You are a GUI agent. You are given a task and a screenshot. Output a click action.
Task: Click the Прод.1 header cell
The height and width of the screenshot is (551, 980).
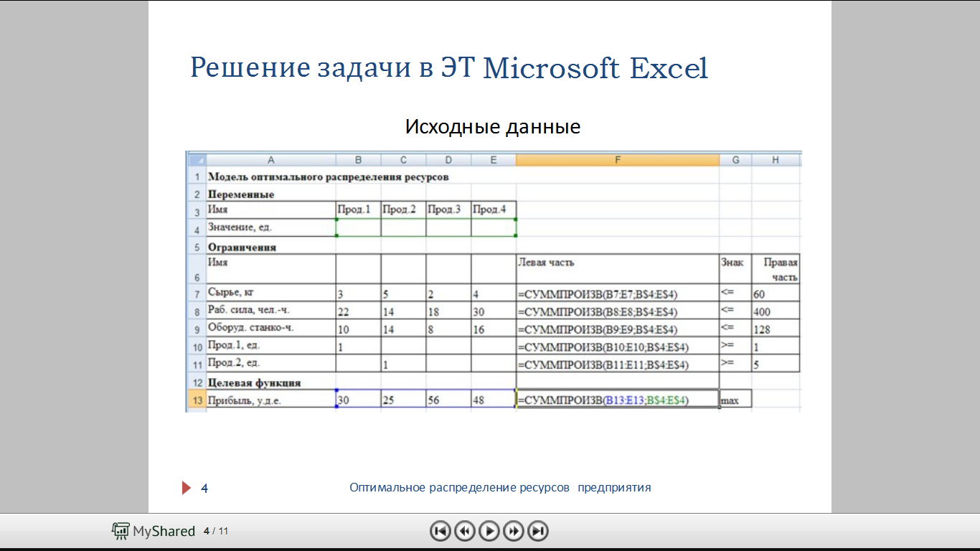point(358,209)
